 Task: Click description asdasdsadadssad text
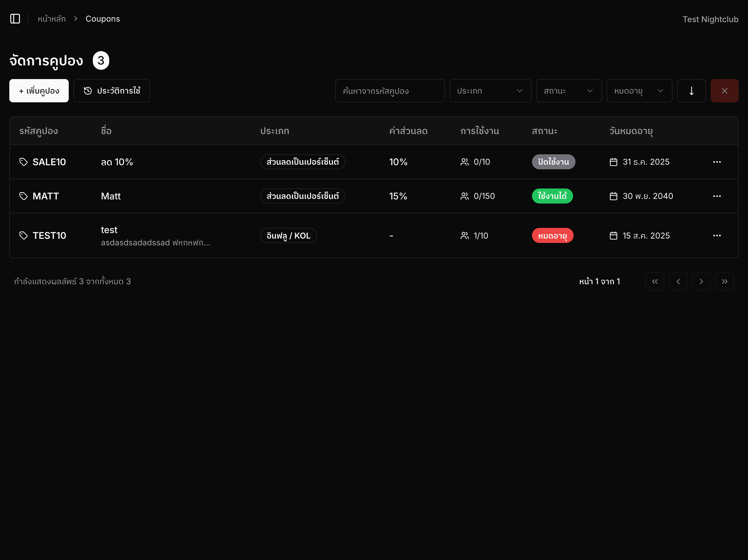coord(156,242)
